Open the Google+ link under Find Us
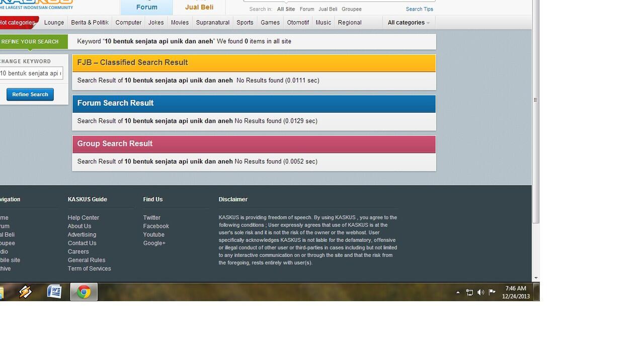644x362 pixels. pyautogui.click(x=154, y=243)
